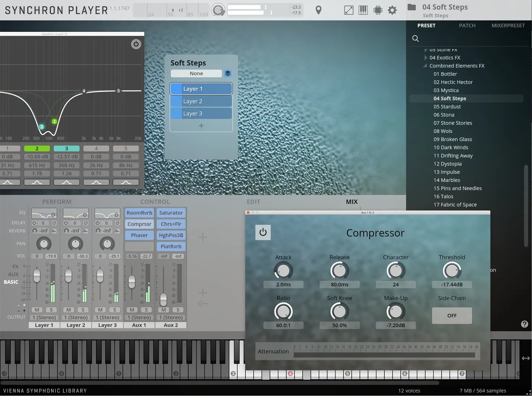This screenshot has width=532, height=396.
Task: Expand the 04 Exotics FX folder
Action: click(425, 57)
